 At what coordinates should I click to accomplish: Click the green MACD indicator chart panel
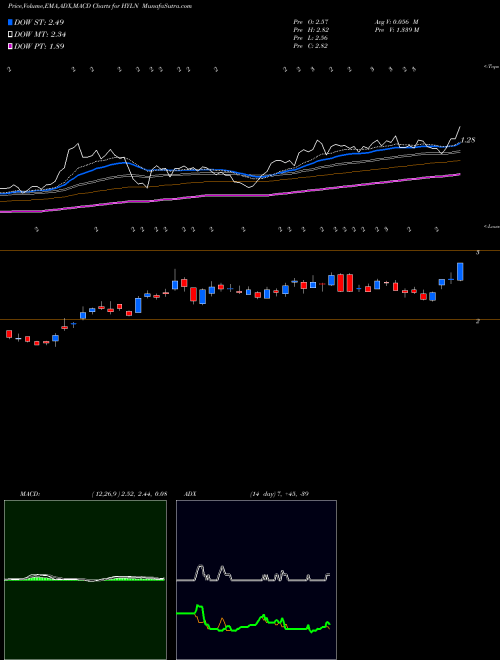pos(85,580)
